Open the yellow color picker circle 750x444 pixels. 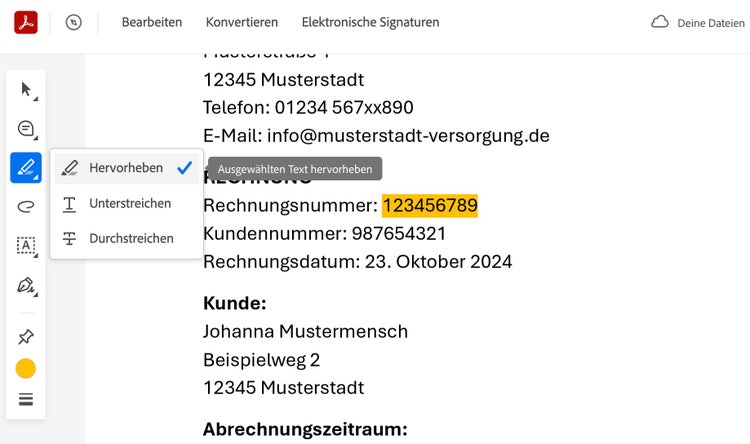(x=26, y=369)
